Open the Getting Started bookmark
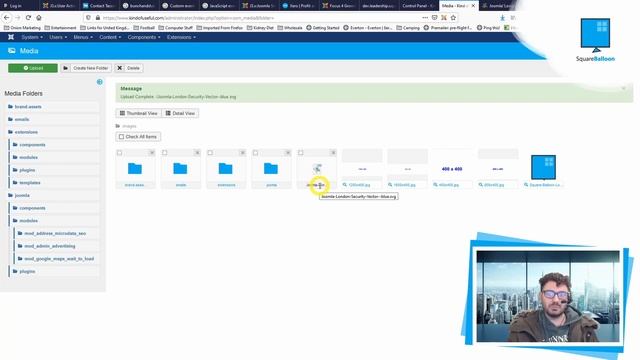 tap(322, 28)
